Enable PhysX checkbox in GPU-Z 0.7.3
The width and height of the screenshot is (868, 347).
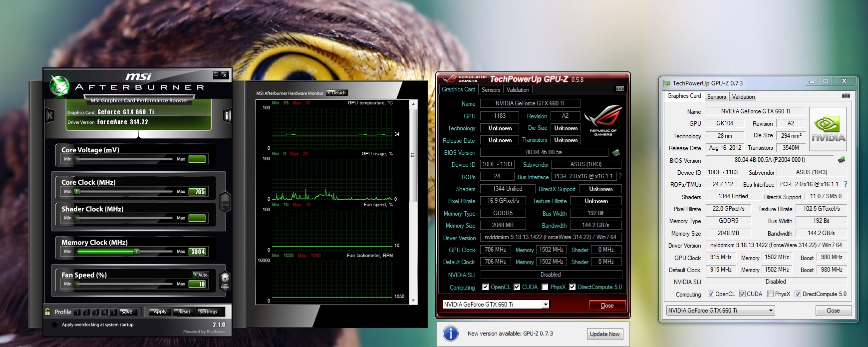771,294
